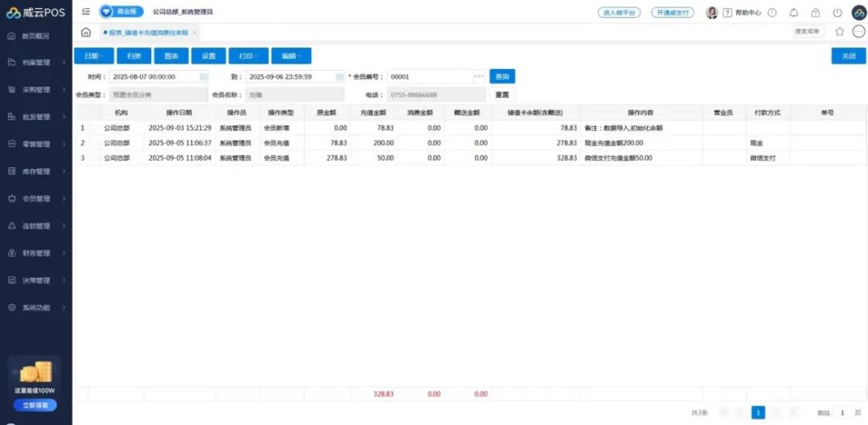Toggle the select-all checkbox in table header
Screen dimensions: 868x425
tap(96, 113)
